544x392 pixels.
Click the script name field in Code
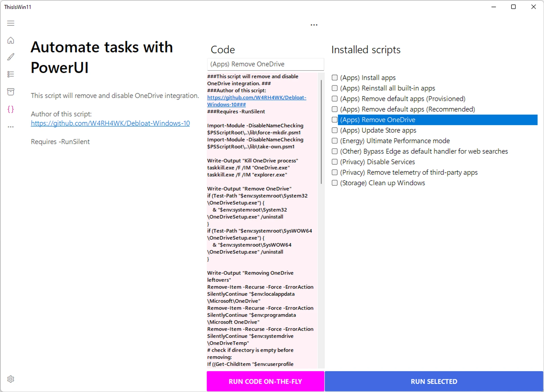(x=265, y=64)
